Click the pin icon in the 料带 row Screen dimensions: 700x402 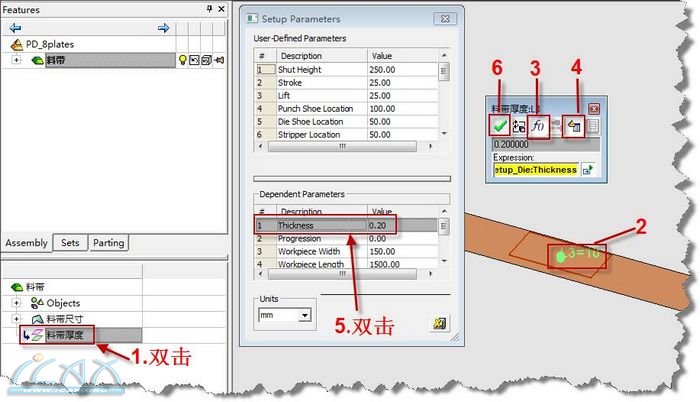click(x=219, y=60)
